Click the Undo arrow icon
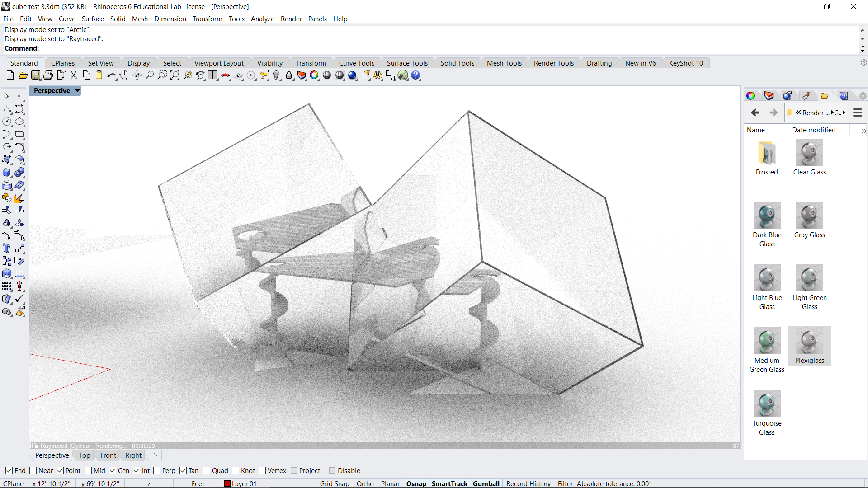 click(x=111, y=75)
